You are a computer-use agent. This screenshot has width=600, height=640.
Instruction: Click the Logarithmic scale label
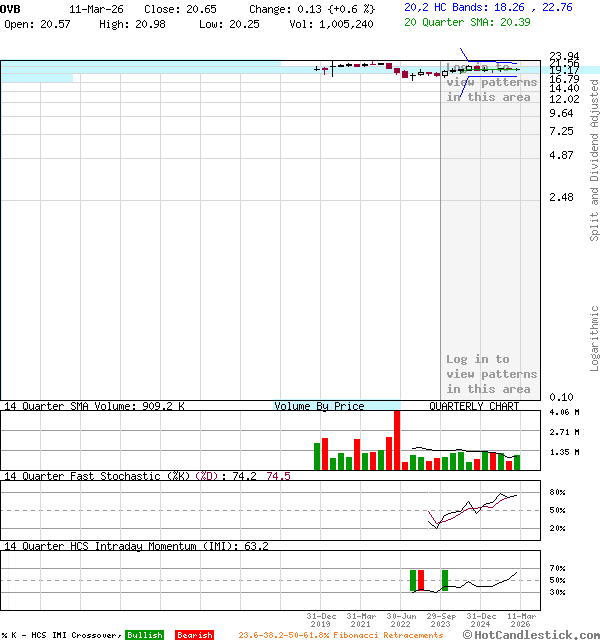pyautogui.click(x=594, y=337)
